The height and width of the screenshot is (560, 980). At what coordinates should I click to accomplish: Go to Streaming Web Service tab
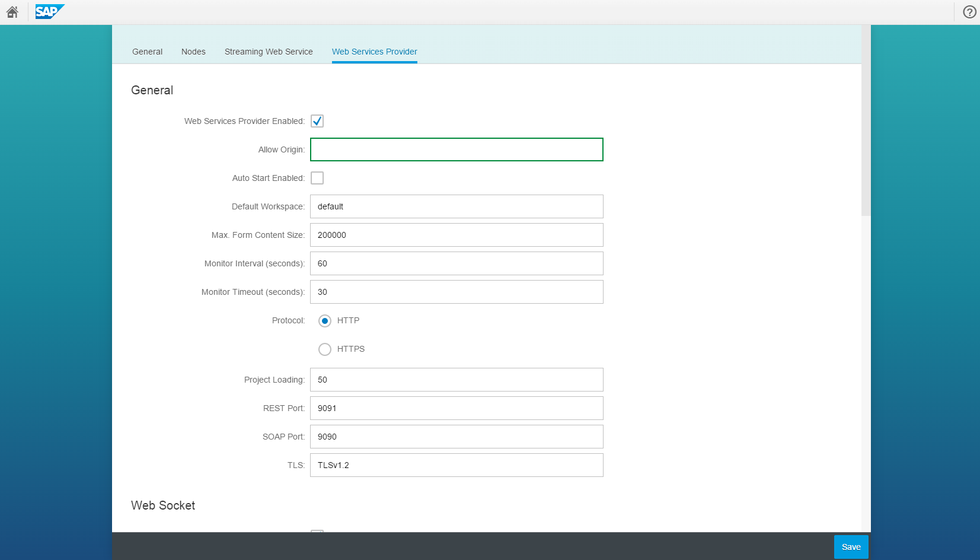269,52
